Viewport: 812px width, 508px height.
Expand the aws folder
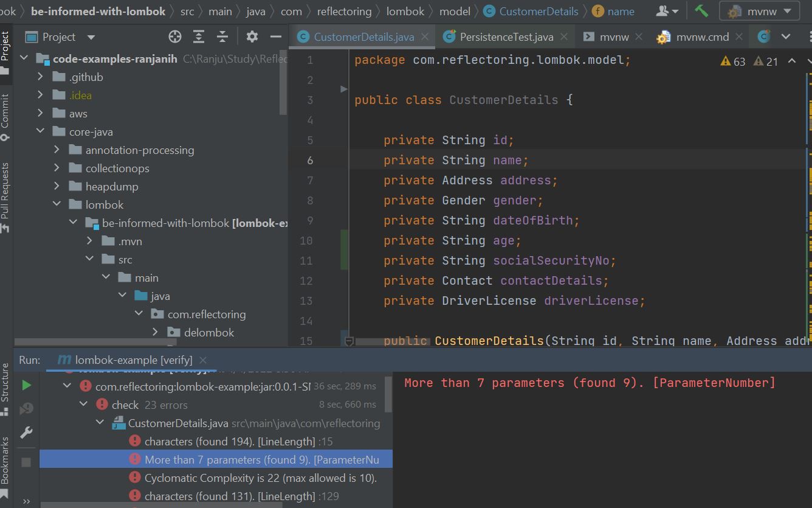pos(40,114)
